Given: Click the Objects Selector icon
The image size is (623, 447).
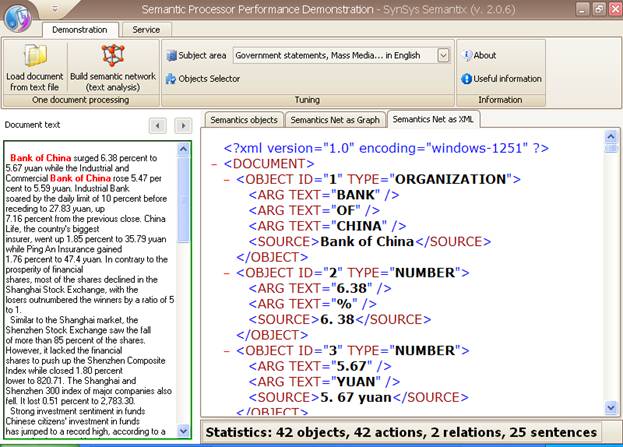Looking at the screenshot, I should pyautogui.click(x=171, y=79).
